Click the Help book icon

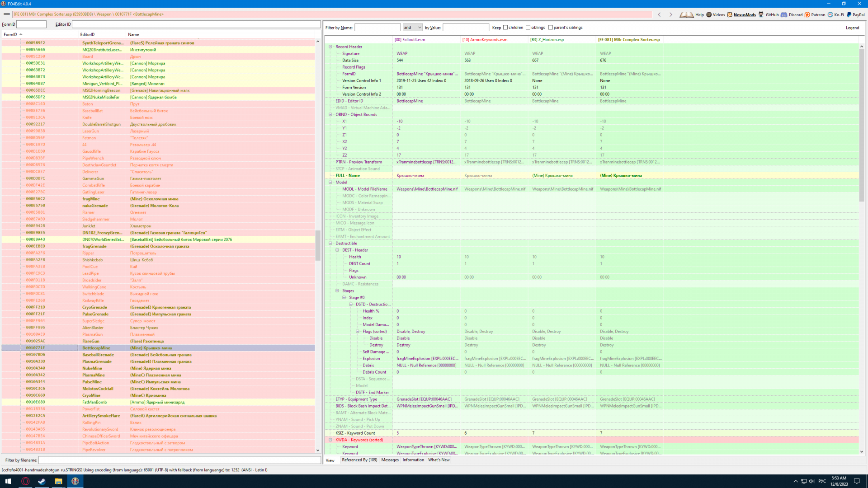pos(686,14)
